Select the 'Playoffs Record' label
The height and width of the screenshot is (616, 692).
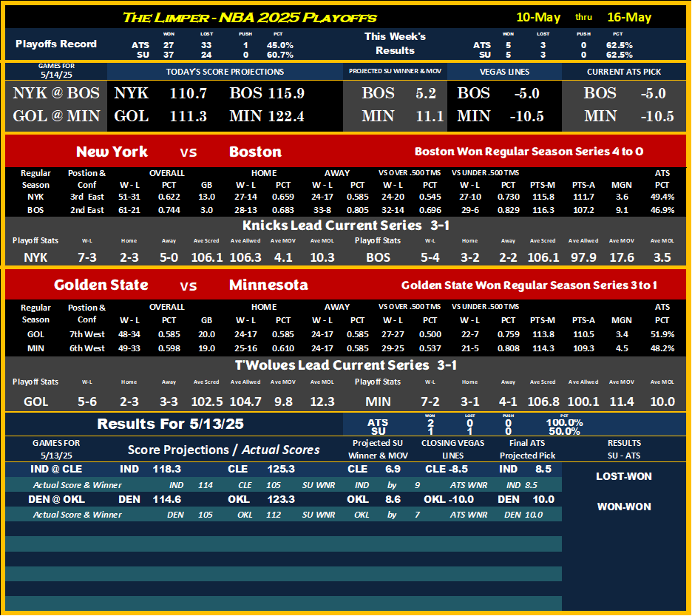click(x=56, y=44)
